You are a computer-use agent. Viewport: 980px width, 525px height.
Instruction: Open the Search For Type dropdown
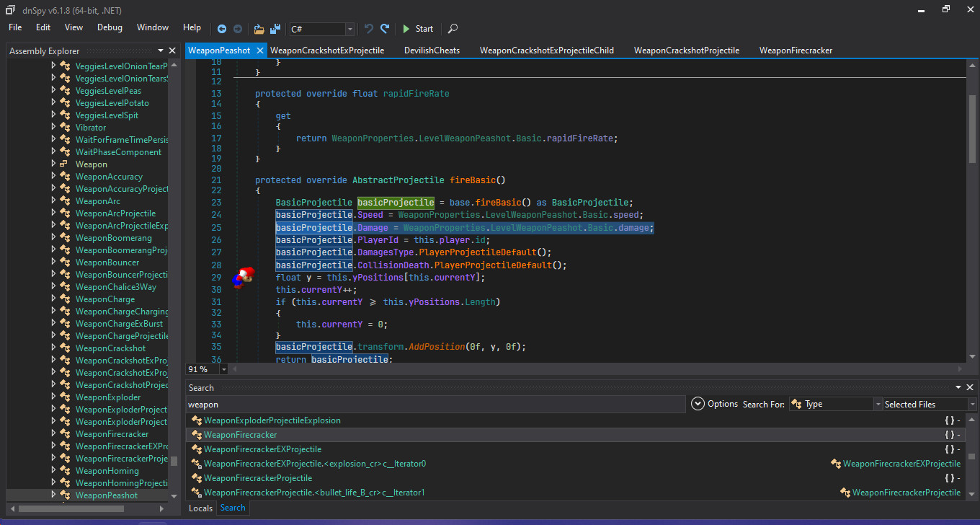(x=878, y=405)
